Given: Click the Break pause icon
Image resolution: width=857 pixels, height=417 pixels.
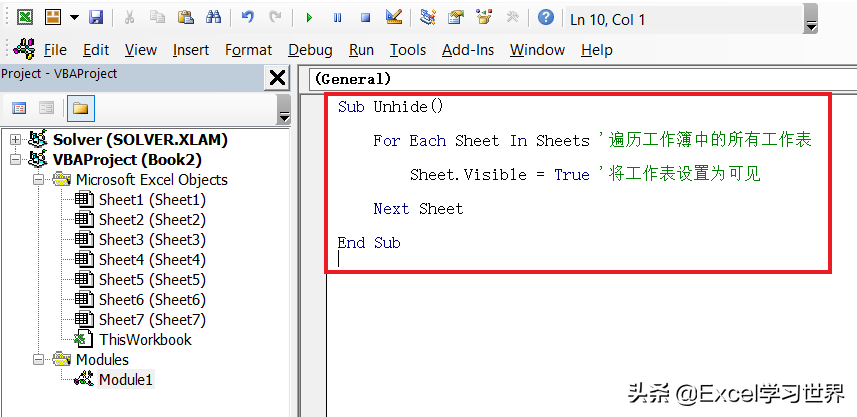Looking at the screenshot, I should pyautogui.click(x=337, y=18).
